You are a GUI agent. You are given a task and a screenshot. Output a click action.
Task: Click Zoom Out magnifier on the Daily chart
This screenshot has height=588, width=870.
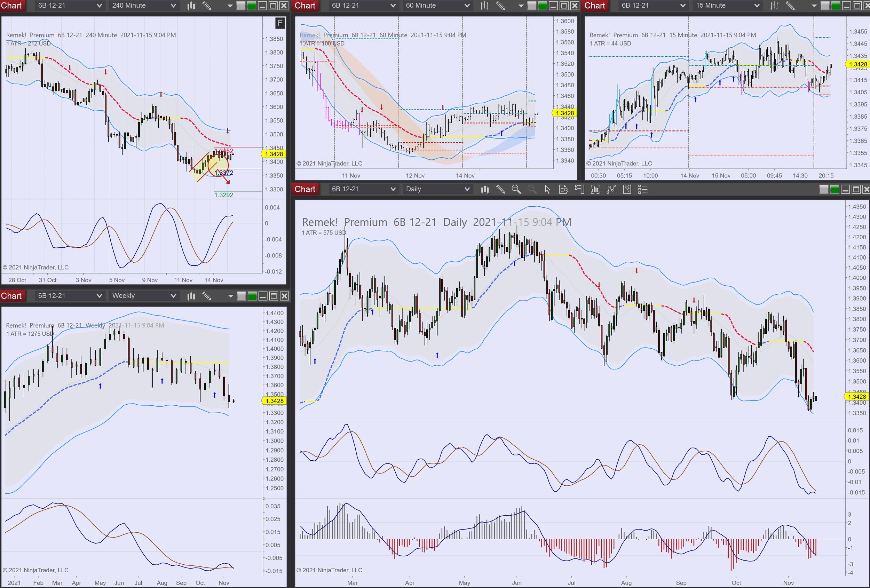click(x=532, y=189)
